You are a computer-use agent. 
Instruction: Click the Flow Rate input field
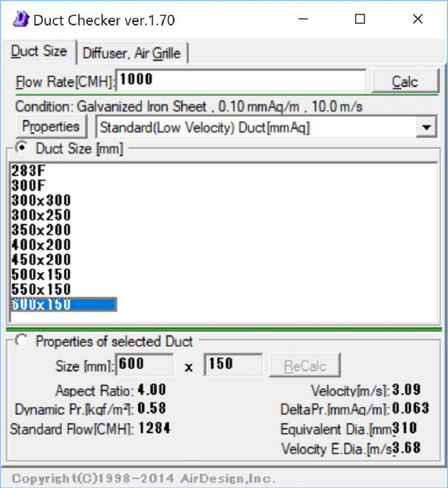tap(240, 80)
